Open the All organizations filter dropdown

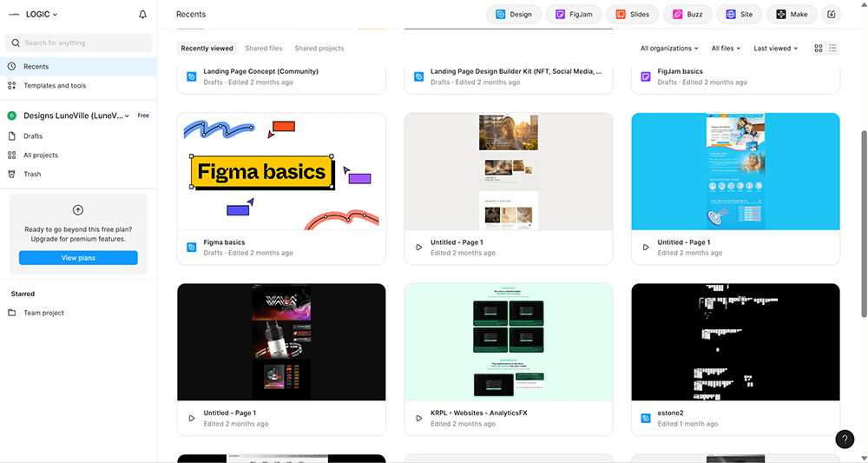pyautogui.click(x=669, y=48)
